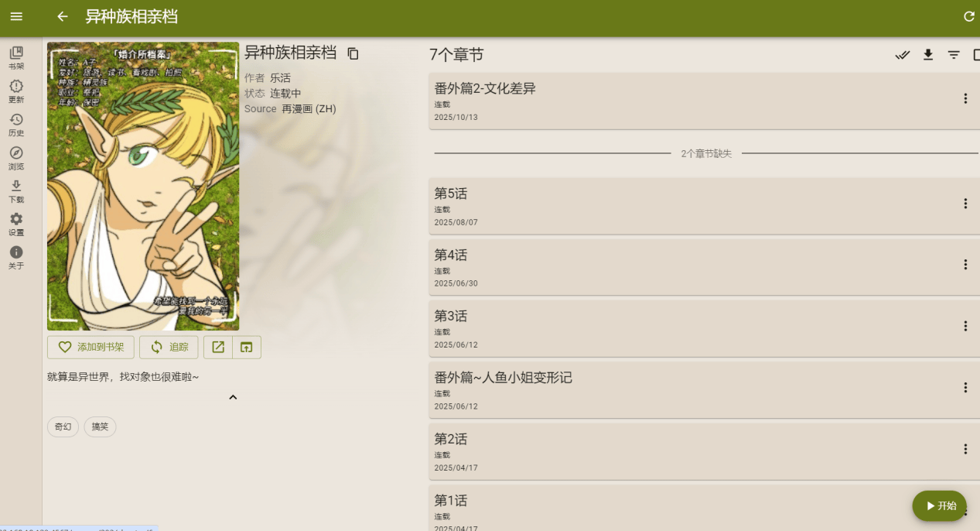Open the 下载 downloads sidebar item
The image size is (980, 531).
click(16, 191)
